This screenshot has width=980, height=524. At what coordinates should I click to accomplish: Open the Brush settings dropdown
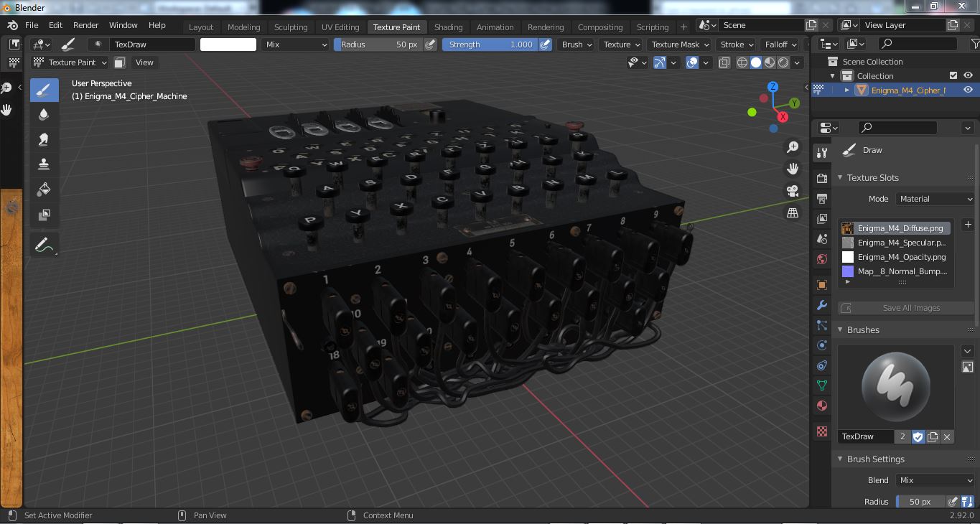[576, 45]
